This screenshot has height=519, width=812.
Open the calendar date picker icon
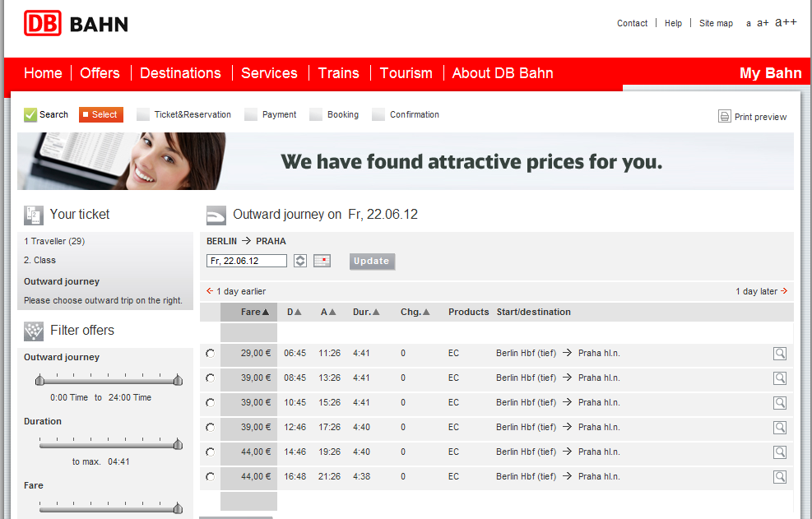pyautogui.click(x=322, y=261)
